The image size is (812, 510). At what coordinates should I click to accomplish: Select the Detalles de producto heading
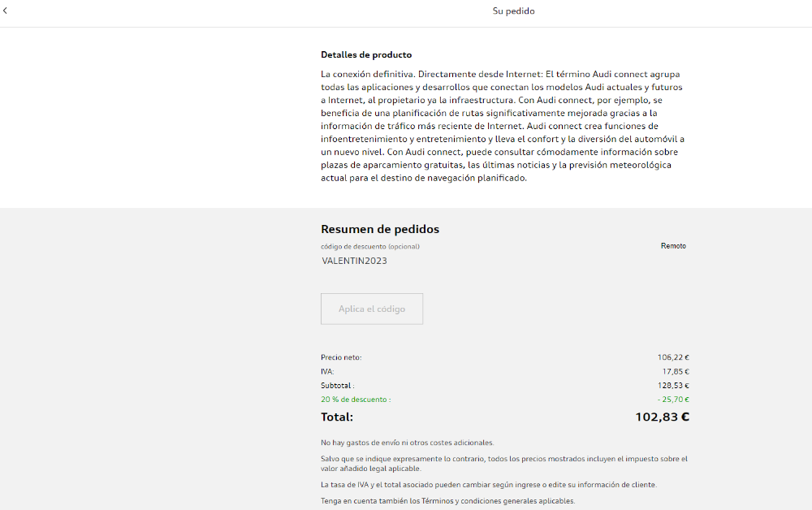pyautogui.click(x=366, y=55)
